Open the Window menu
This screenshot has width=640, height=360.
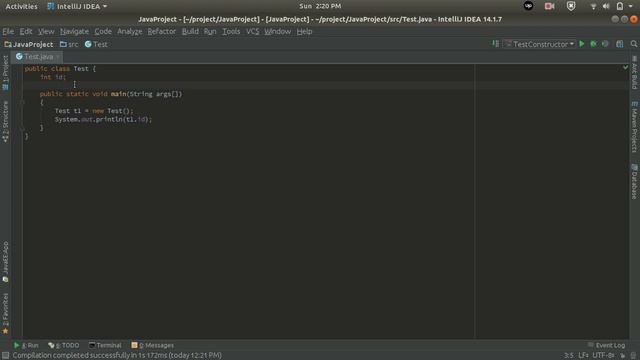click(278, 31)
